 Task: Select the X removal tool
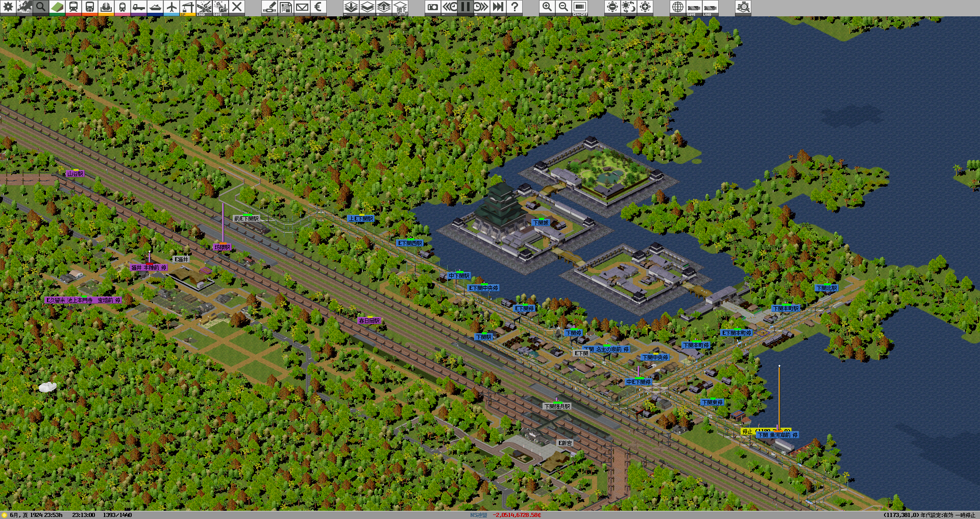pyautogui.click(x=237, y=7)
